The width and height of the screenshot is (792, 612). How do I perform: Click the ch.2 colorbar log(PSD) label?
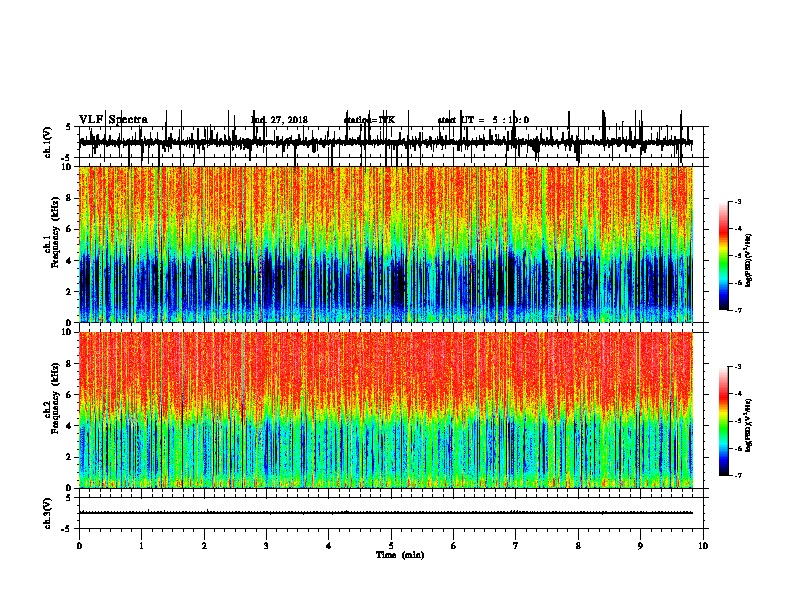pyautogui.click(x=749, y=425)
